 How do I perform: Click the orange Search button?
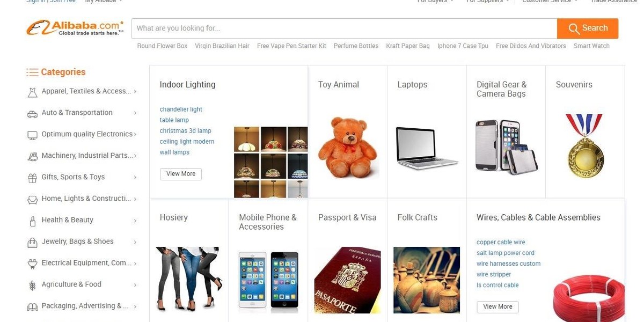(588, 28)
